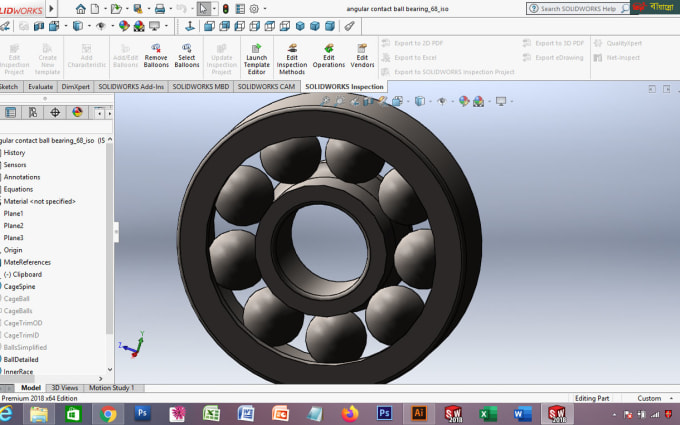Open the SOLIDWORKS Add-Ins tab
The height and width of the screenshot is (425, 680).
pos(131,87)
